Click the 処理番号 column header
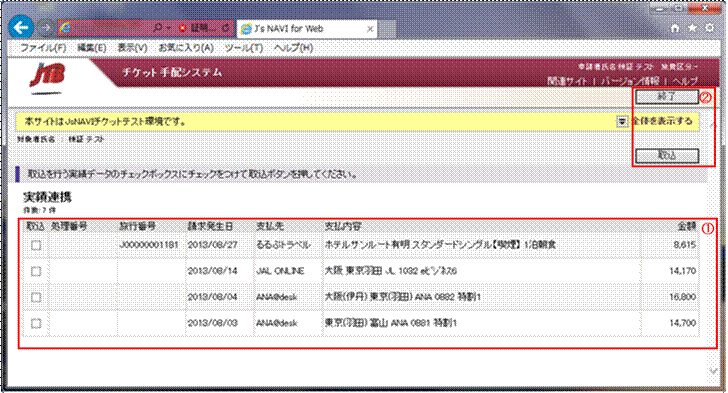Viewport: 728px width, 393px height. (69, 226)
